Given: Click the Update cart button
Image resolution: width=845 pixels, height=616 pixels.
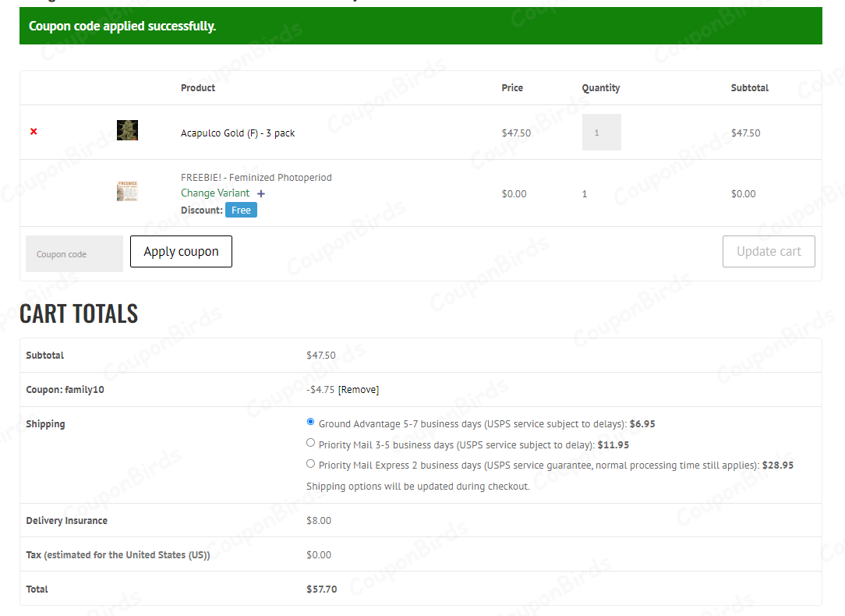Looking at the screenshot, I should coord(769,251).
